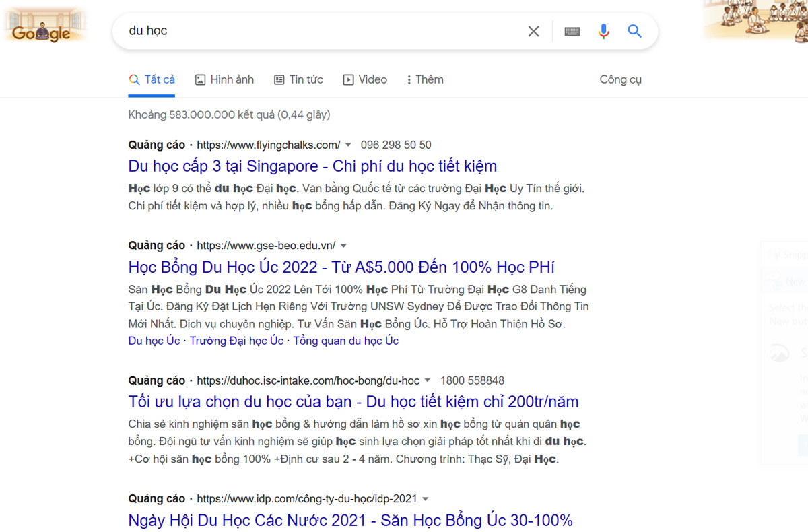
Task: Open 'Ngày Hội Du Học Các Nước 2021' result
Action: pos(350,520)
